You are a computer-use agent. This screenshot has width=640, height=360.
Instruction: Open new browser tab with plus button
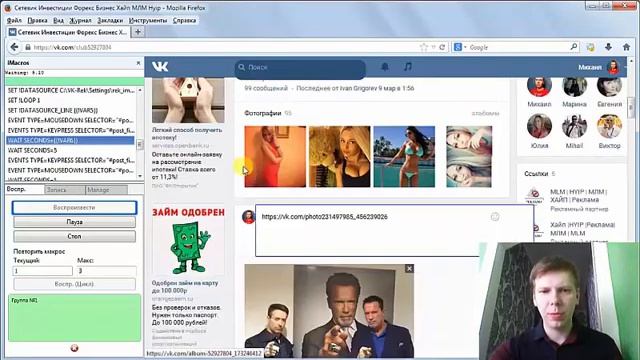pos(138,32)
